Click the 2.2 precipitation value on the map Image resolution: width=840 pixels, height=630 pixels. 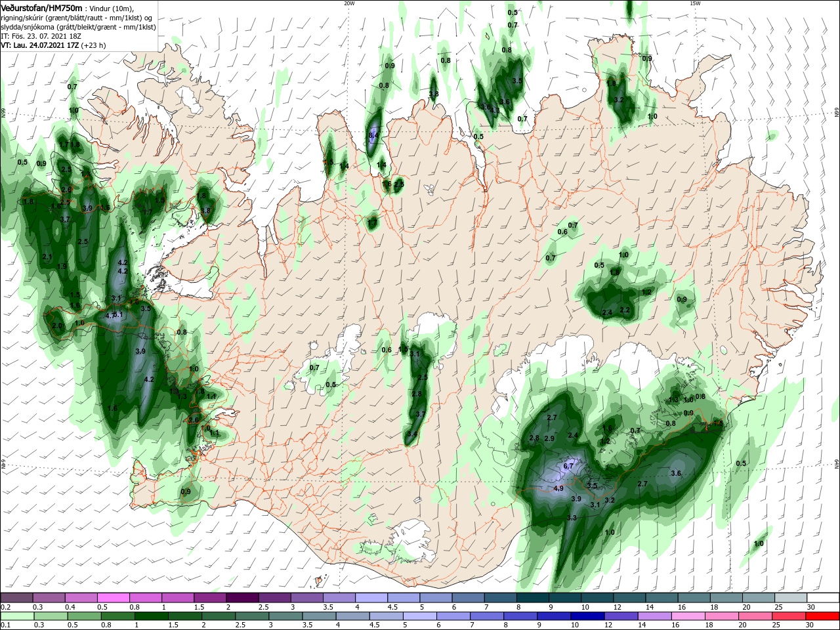(625, 310)
